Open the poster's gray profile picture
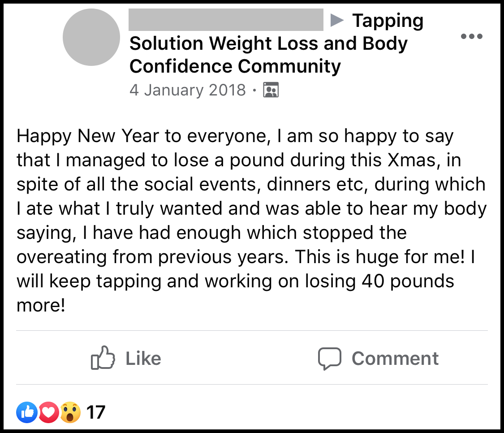 [91, 37]
